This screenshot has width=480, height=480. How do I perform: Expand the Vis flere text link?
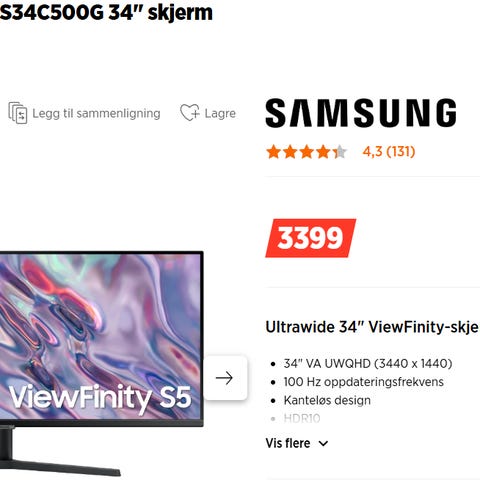tap(288, 443)
